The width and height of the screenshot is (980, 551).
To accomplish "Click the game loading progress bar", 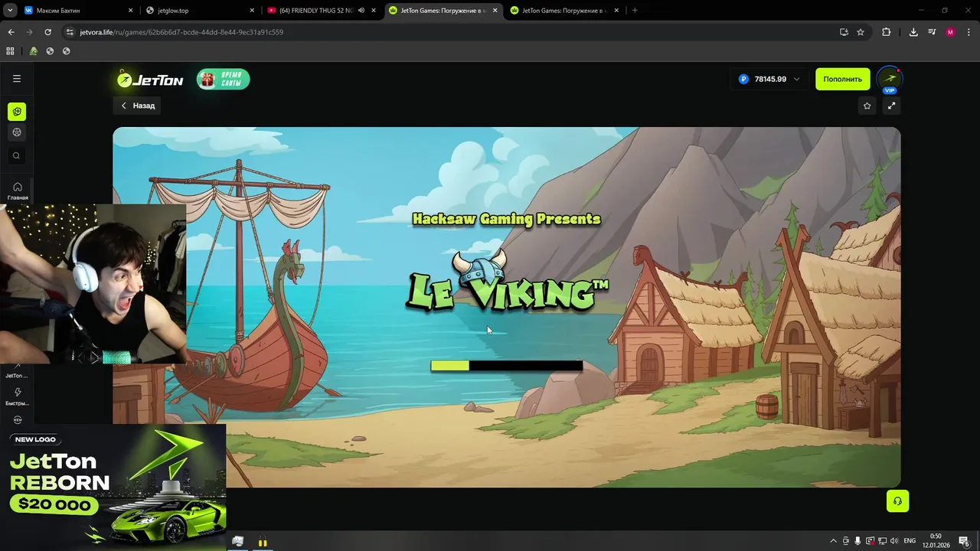I will (x=507, y=366).
